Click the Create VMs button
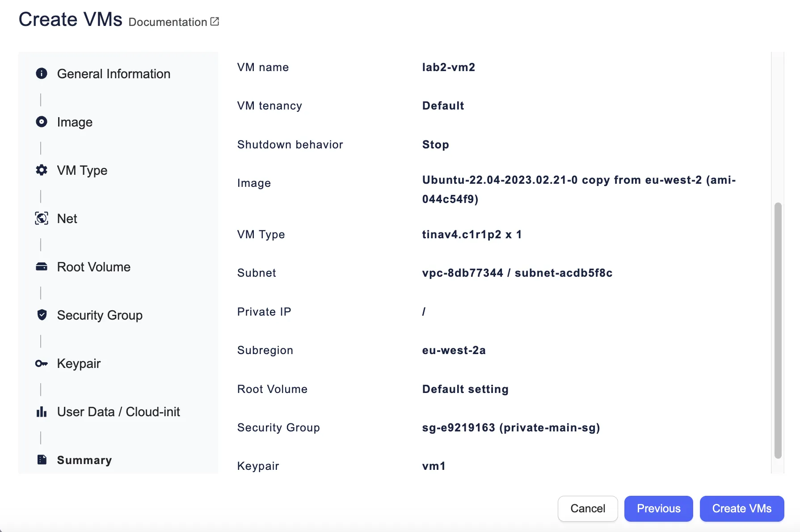The image size is (800, 532). (x=741, y=508)
